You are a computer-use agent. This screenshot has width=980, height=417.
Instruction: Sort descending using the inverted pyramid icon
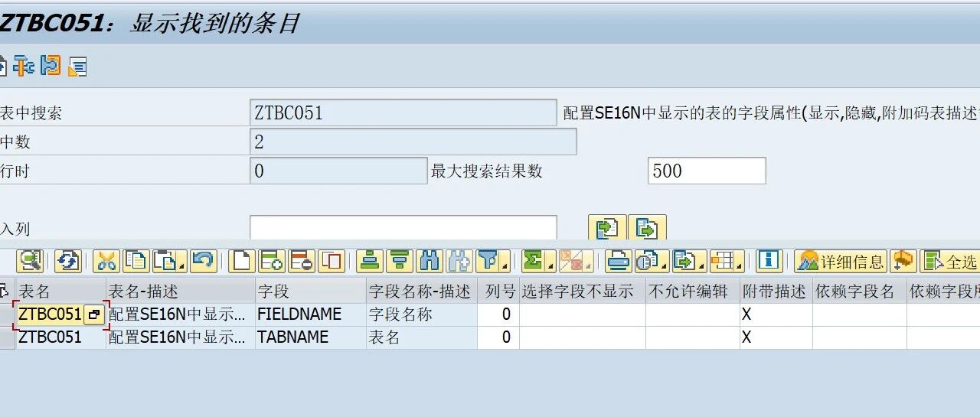point(400,261)
